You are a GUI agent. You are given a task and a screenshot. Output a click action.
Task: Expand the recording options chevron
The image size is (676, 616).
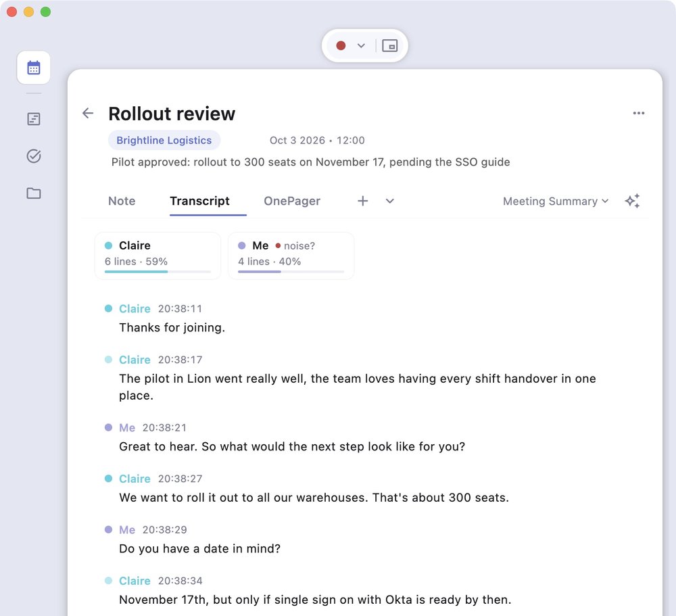click(361, 46)
